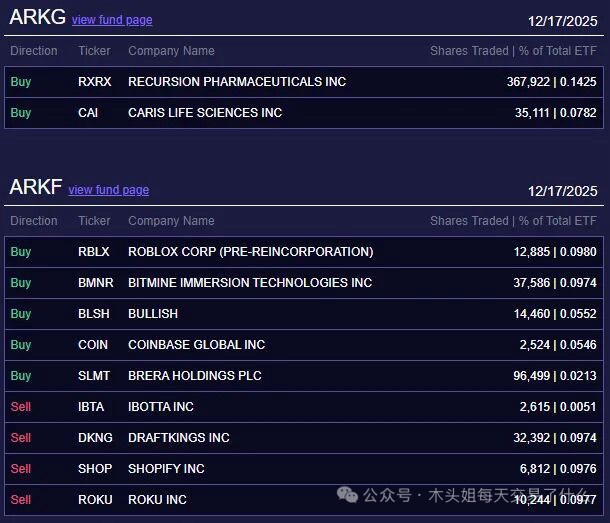Screen dimensions: 610x523
Task: Click the Sell label in DKNG row
Action: click(21, 438)
